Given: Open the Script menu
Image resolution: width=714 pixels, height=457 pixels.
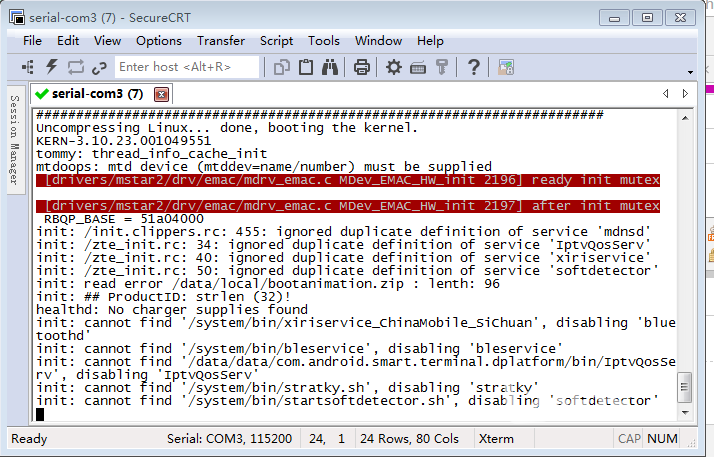Looking at the screenshot, I should tap(276, 41).
